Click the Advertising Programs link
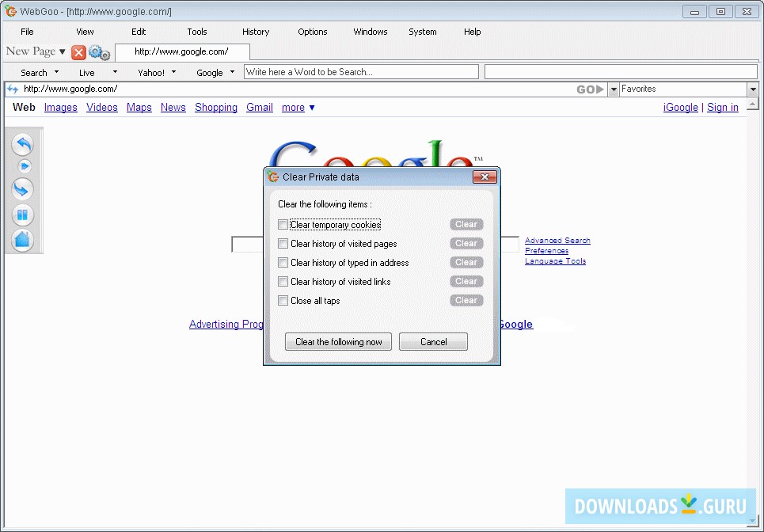Image resolution: width=764 pixels, height=532 pixels. click(x=226, y=324)
